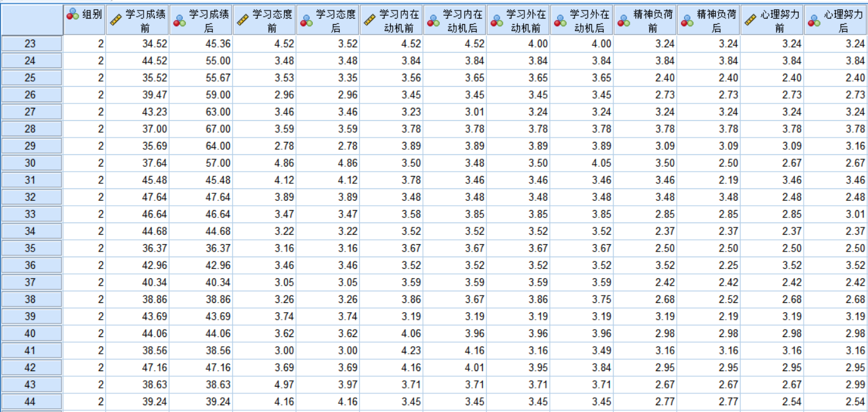Click 组别 value 2 in row 35

[x=84, y=248]
